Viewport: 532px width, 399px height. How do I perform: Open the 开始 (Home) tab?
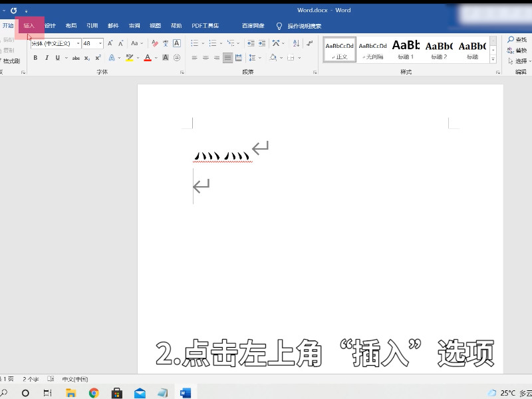[8, 26]
